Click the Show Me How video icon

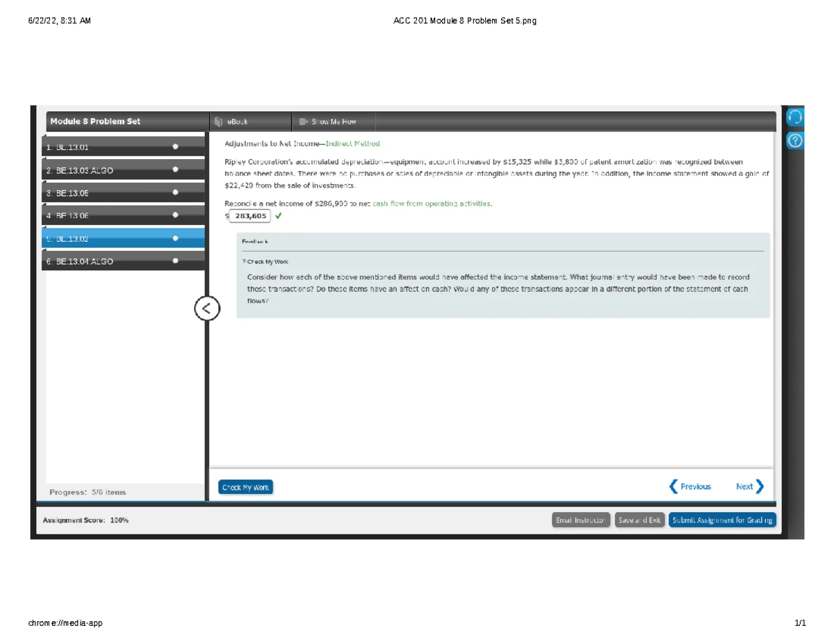pos(302,122)
